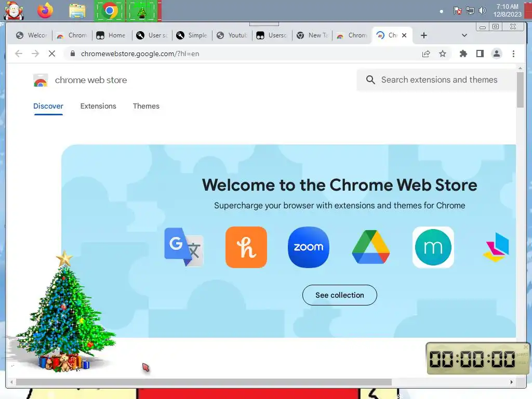Switch to the Discover tab

point(48,106)
